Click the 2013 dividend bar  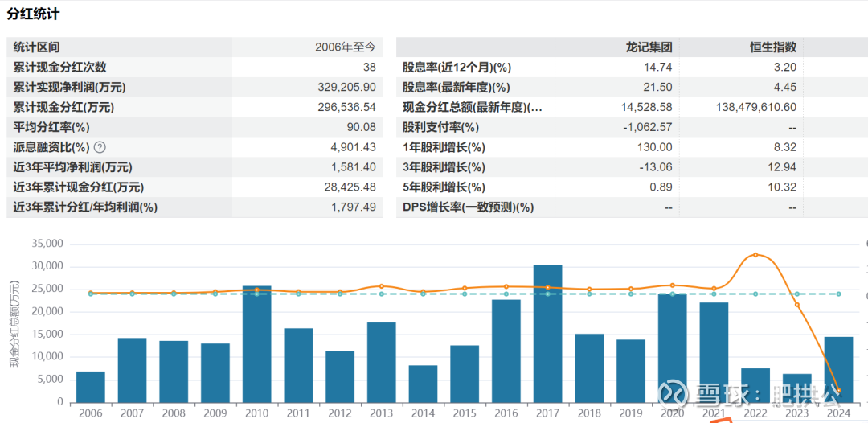tap(382, 363)
